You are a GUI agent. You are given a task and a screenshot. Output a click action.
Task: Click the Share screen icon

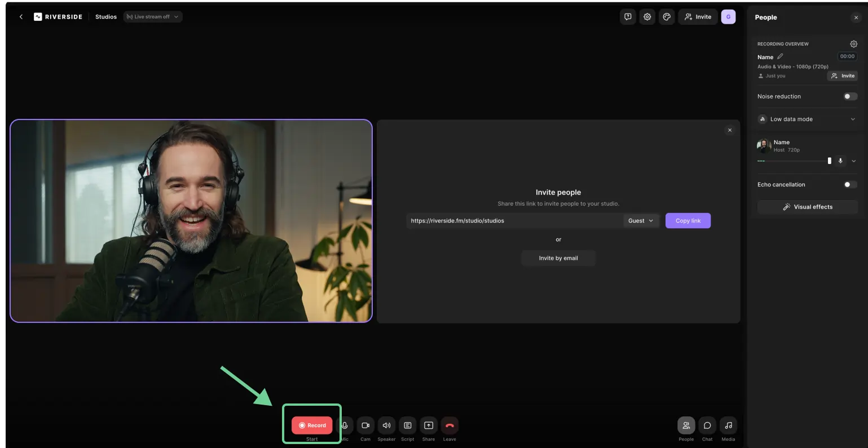(429, 425)
